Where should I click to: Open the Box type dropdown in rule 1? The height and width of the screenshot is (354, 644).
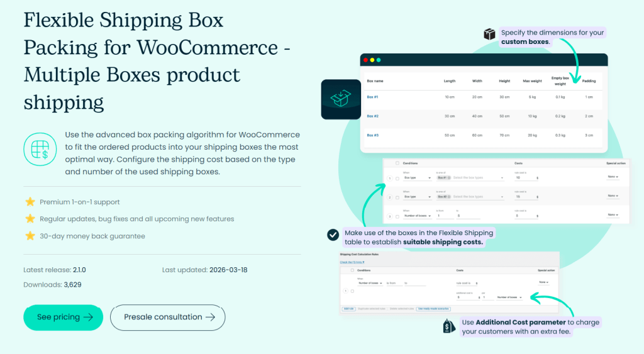pos(418,177)
